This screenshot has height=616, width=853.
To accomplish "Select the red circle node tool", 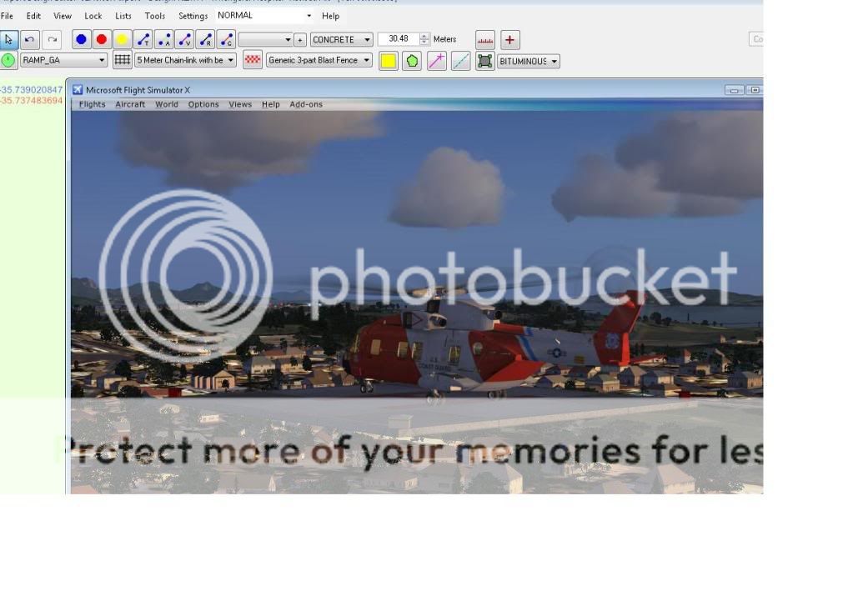I will (102, 39).
